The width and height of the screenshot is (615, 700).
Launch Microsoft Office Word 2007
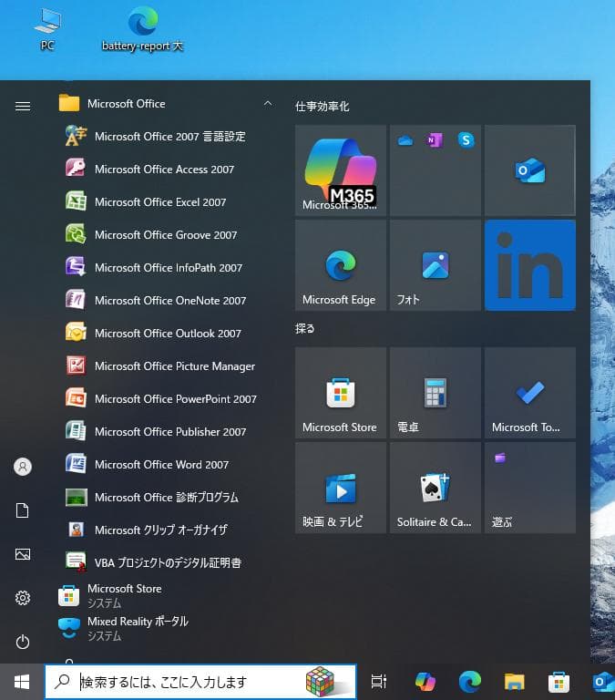click(x=165, y=465)
